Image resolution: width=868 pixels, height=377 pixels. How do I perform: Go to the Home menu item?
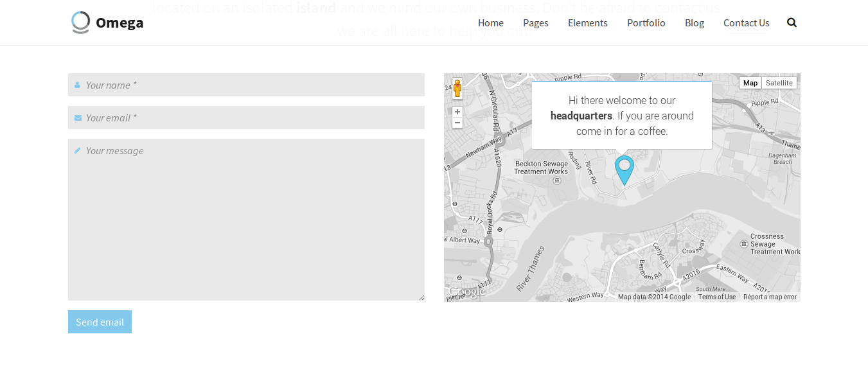click(x=490, y=23)
